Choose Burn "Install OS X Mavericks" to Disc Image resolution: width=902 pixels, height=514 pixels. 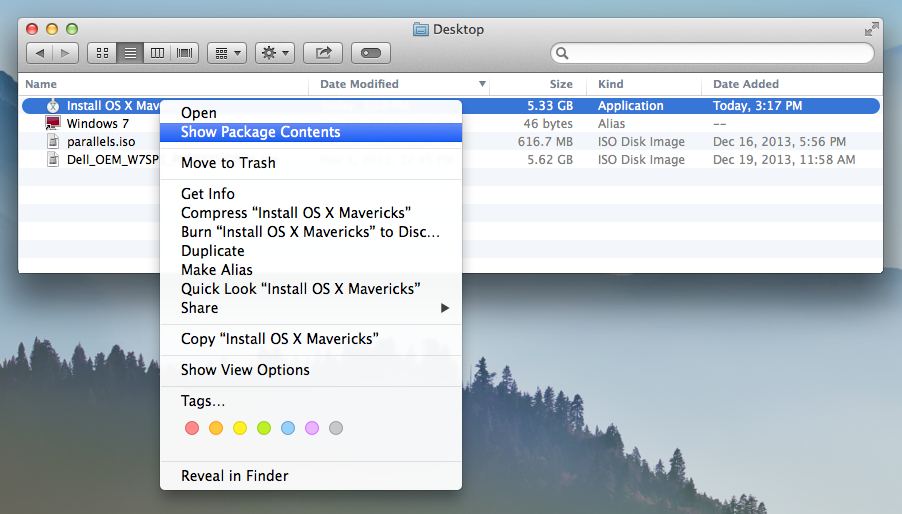[x=311, y=232]
